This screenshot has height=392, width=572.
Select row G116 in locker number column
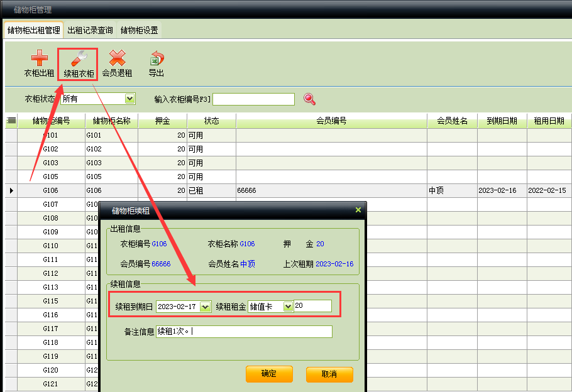pyautogui.click(x=51, y=315)
